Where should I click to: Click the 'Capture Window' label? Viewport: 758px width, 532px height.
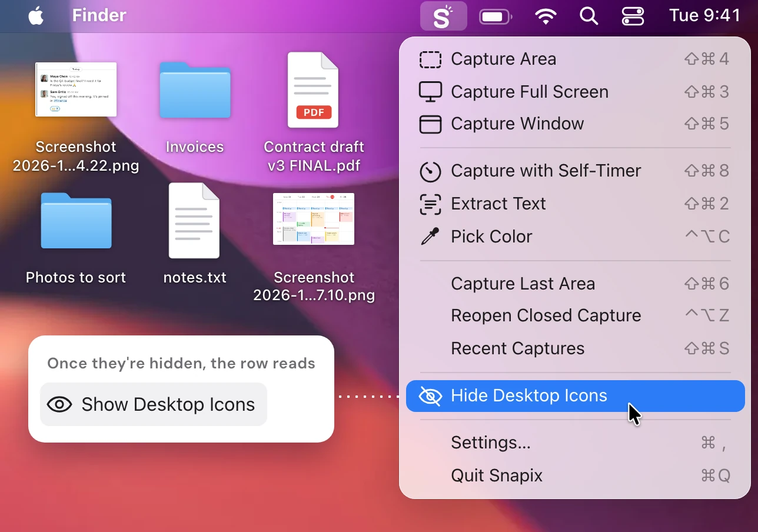(x=517, y=124)
